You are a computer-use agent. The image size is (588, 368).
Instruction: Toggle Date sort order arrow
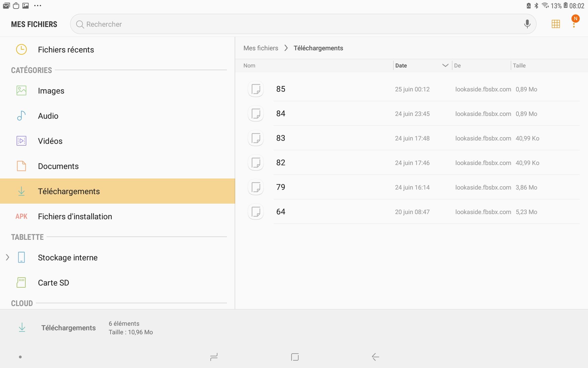[x=445, y=65]
